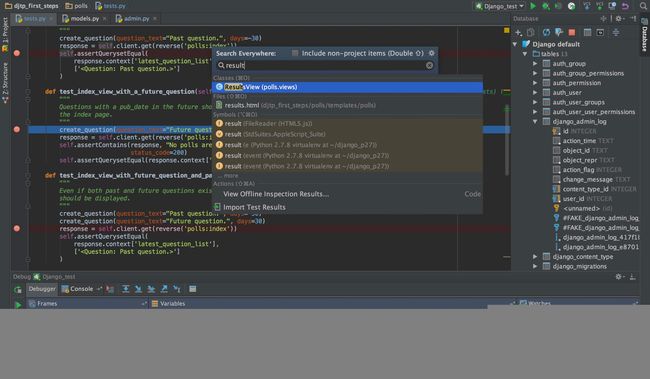The image size is (650, 379).
Task: Click the yellow inspection indicator square
Action: click(506, 30)
